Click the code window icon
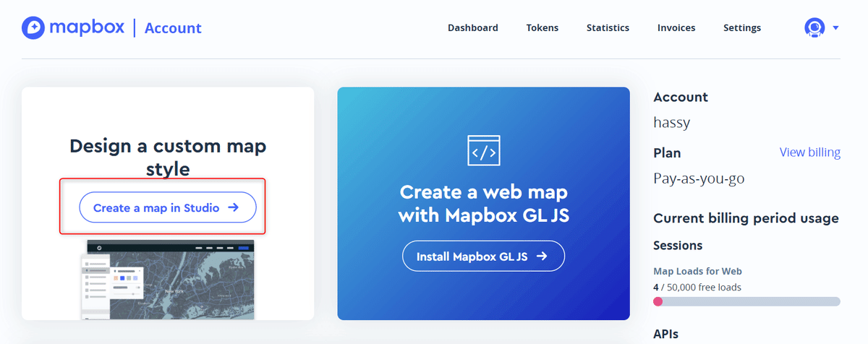Image resolution: width=868 pixels, height=344 pixels. [484, 150]
